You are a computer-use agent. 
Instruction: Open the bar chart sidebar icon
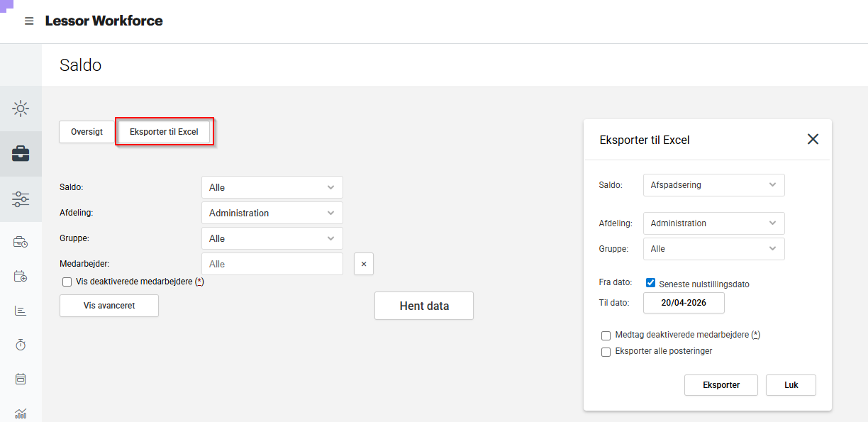[x=21, y=311]
